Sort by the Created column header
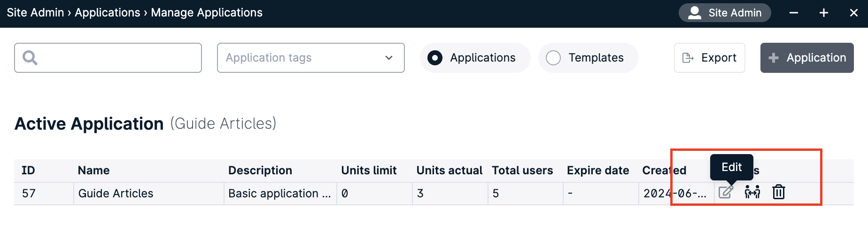 [664, 171]
